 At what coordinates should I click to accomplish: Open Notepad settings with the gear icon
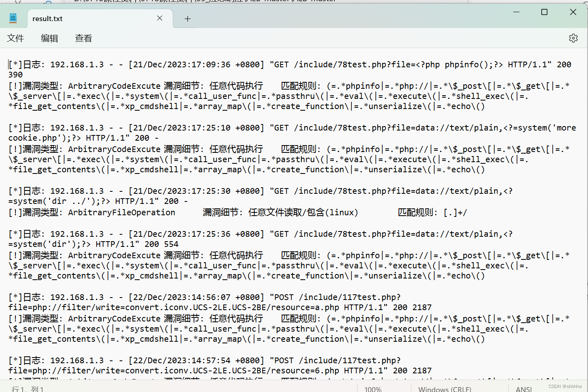pos(573,38)
